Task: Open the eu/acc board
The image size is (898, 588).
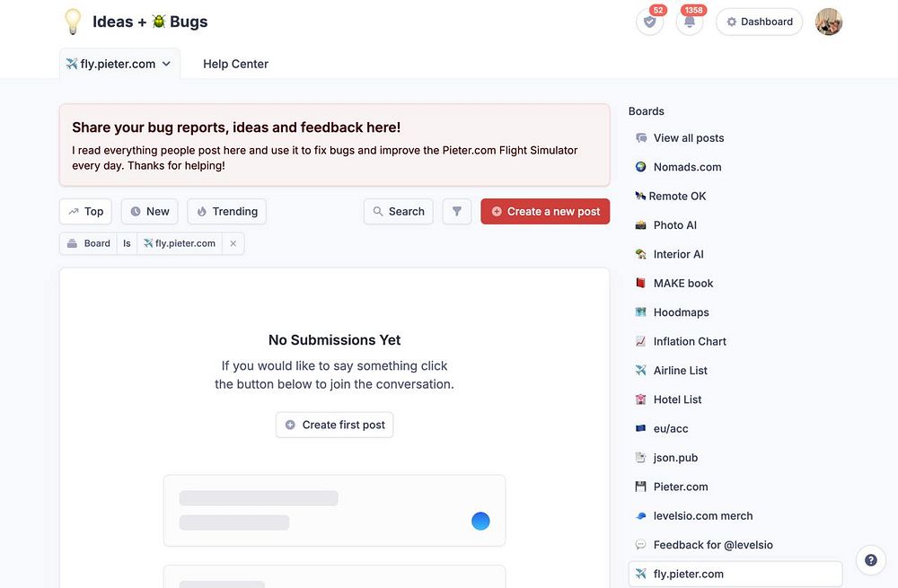Action: 735,429
